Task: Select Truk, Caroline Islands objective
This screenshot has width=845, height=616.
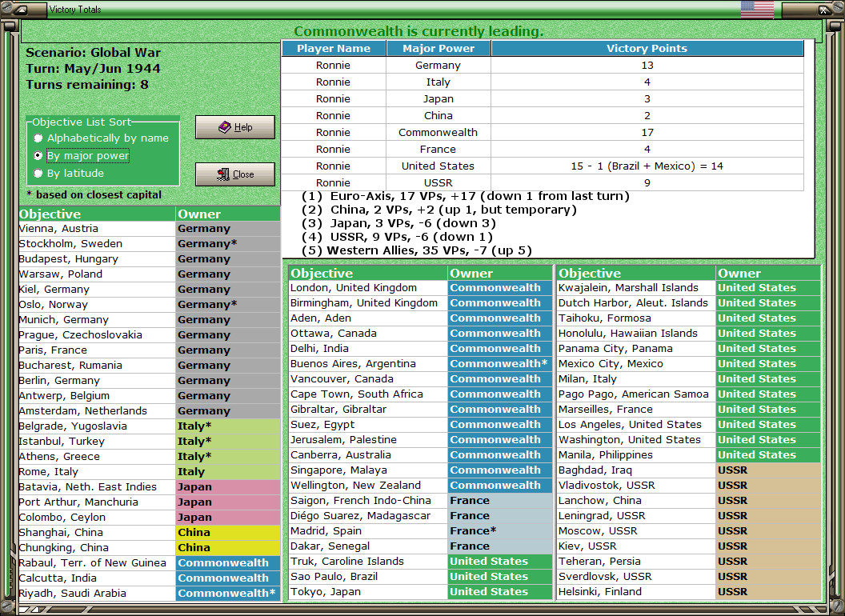Action: pos(368,562)
